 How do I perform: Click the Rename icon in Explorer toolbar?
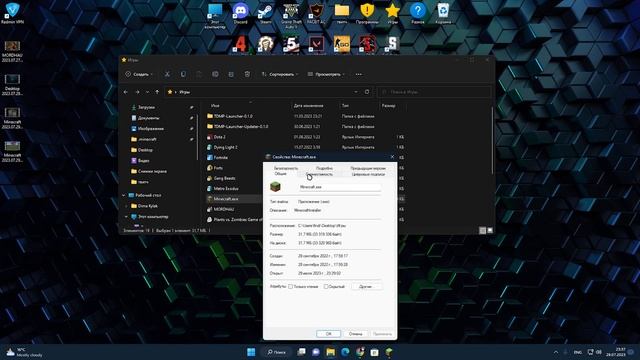[x=215, y=74]
